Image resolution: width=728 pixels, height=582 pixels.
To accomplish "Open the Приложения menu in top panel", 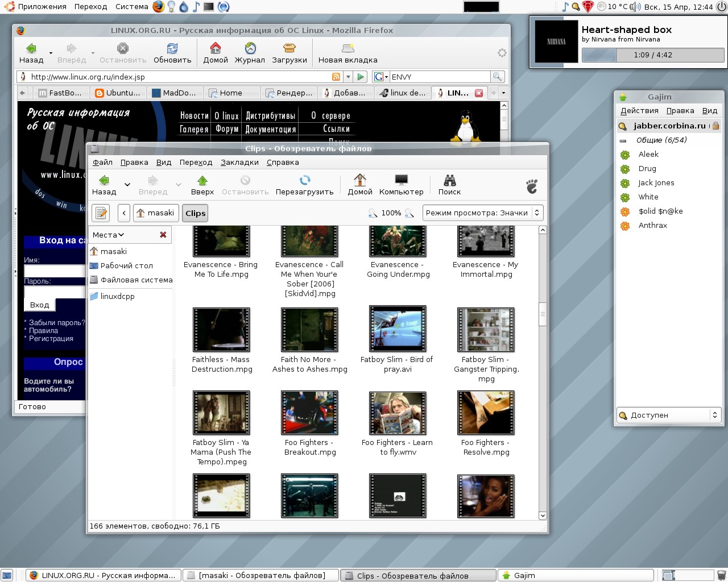I will pyautogui.click(x=35, y=7).
